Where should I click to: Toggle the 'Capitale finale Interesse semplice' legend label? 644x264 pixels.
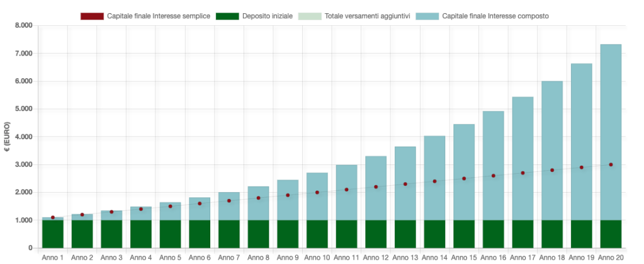[x=159, y=16]
